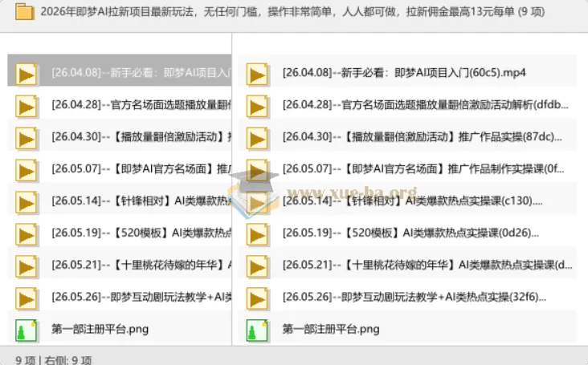Click left pane video icon for [26.05.07] file
The width and height of the screenshot is (588, 365).
(x=26, y=170)
